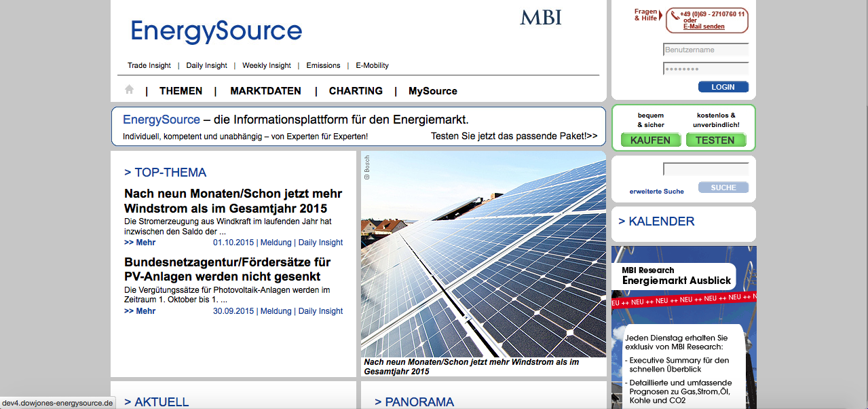Open the Bundesnetzagentur Fördersätze headline
The height and width of the screenshot is (409, 868).
(227, 270)
